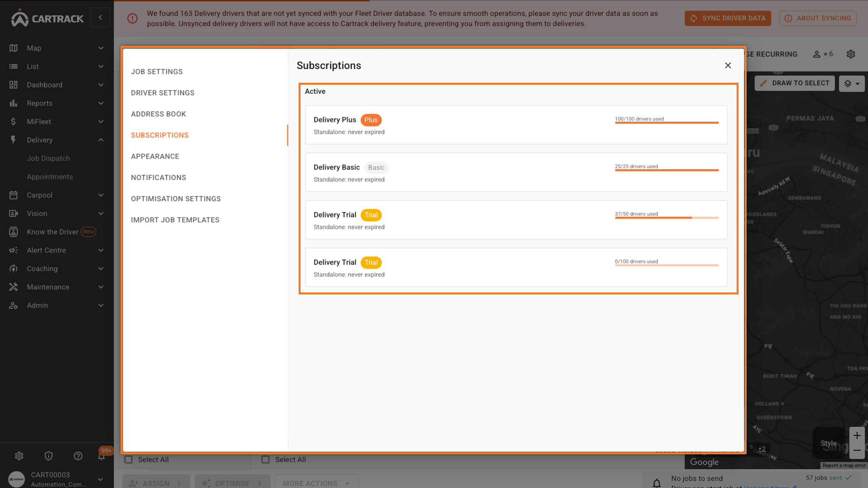Open the map layers icon dropdown
This screenshot has height=488, width=868.
852,84
